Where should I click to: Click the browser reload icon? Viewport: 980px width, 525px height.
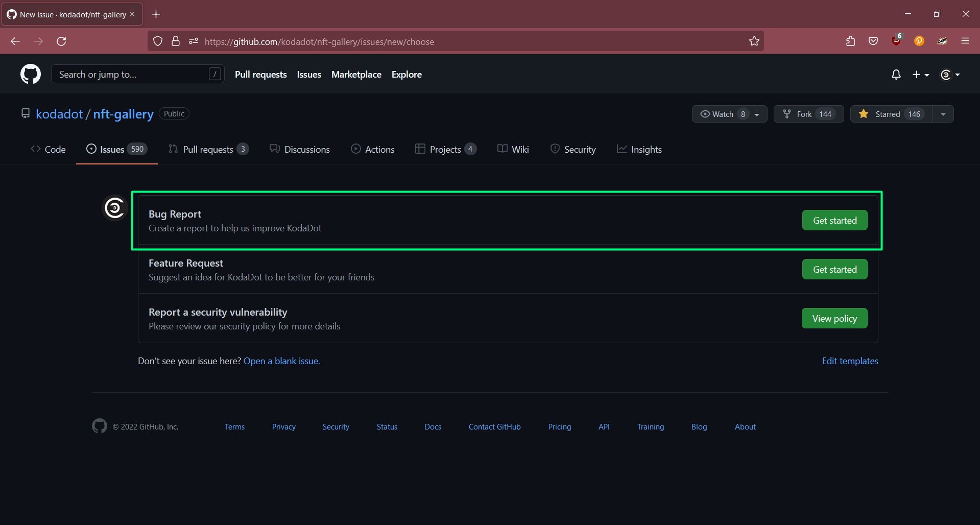click(x=61, y=41)
